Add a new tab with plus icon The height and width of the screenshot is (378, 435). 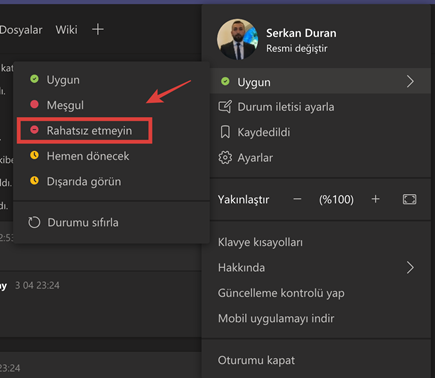98,29
